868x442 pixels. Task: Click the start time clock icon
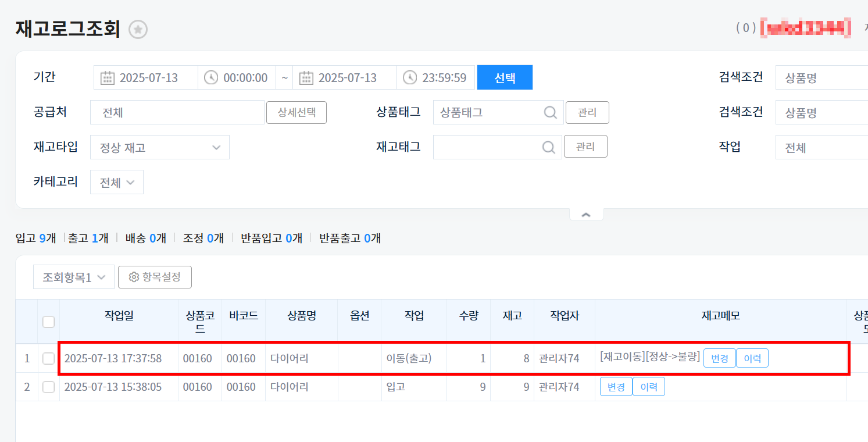(211, 77)
